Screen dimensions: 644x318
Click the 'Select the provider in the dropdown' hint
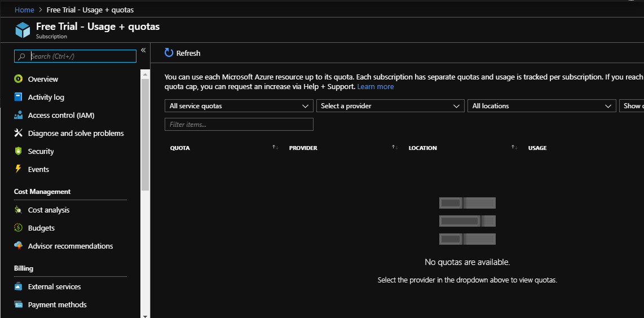pyautogui.click(x=467, y=280)
